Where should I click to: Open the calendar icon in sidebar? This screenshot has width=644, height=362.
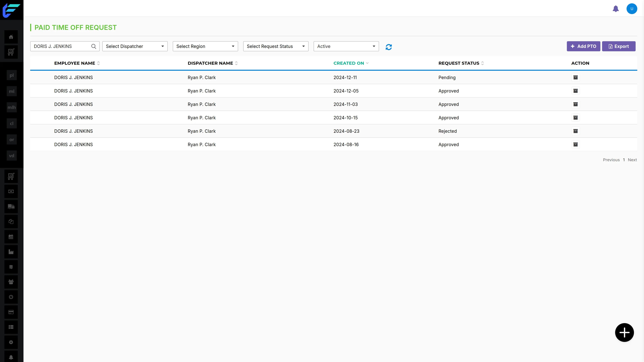pos(11,237)
